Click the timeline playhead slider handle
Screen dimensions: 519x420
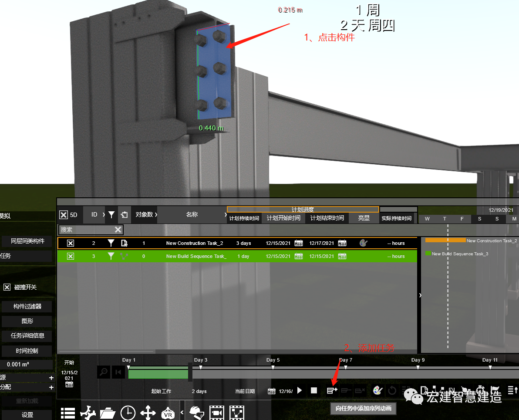pos(190,371)
